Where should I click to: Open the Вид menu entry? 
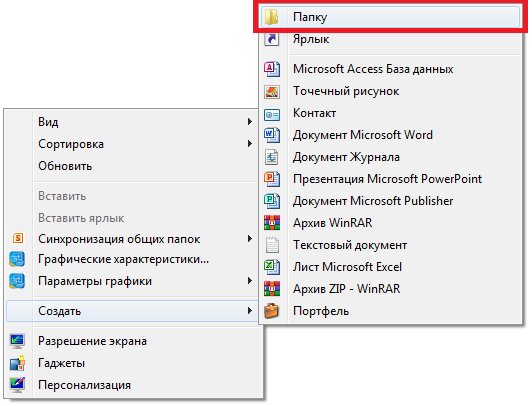(x=132, y=122)
